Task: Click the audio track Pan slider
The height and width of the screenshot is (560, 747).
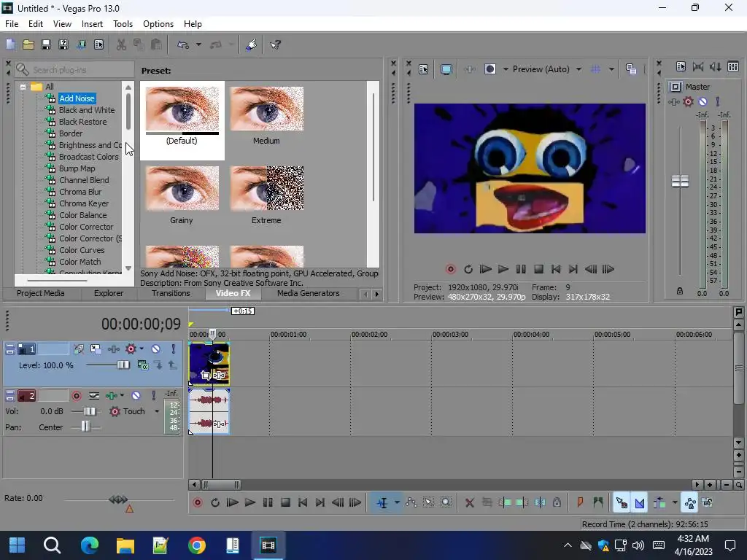Action: click(x=85, y=427)
